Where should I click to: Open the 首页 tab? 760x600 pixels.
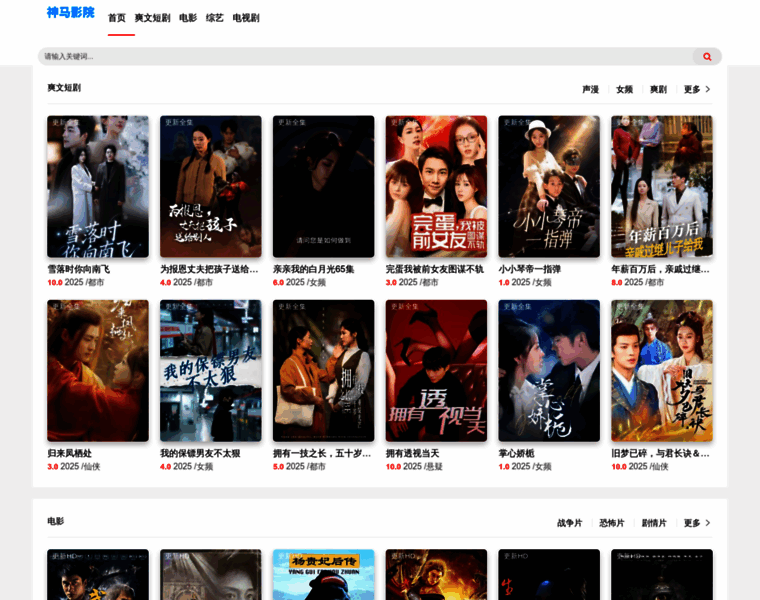(117, 18)
